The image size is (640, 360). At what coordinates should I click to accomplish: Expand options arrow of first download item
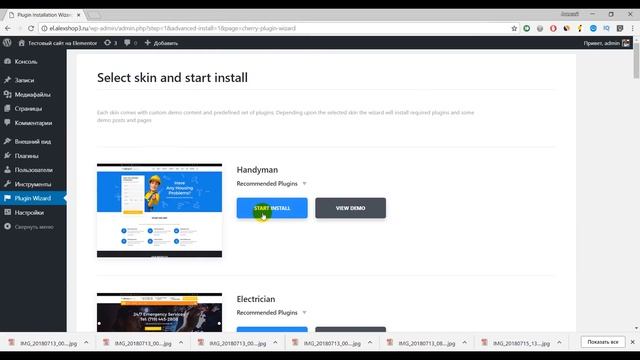point(86,343)
